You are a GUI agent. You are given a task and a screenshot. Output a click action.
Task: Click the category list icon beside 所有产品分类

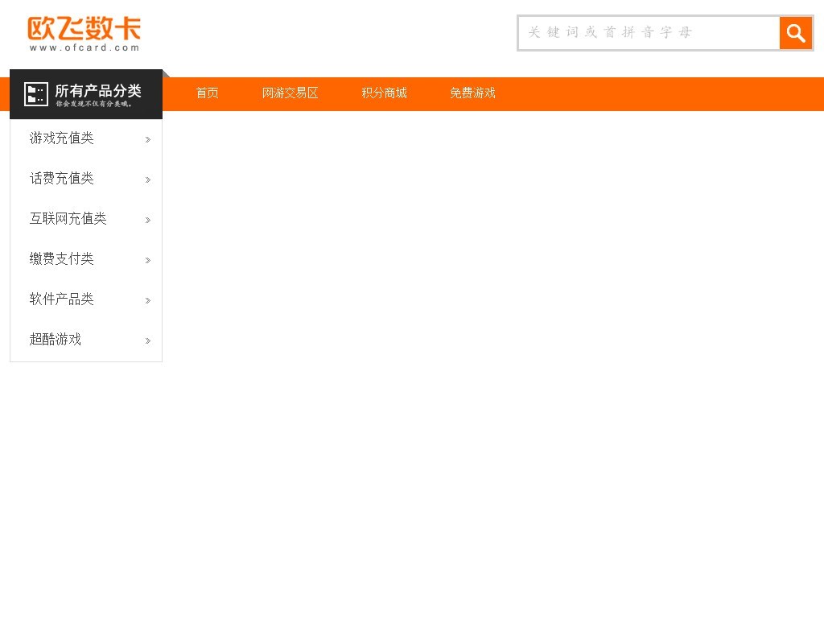point(36,94)
